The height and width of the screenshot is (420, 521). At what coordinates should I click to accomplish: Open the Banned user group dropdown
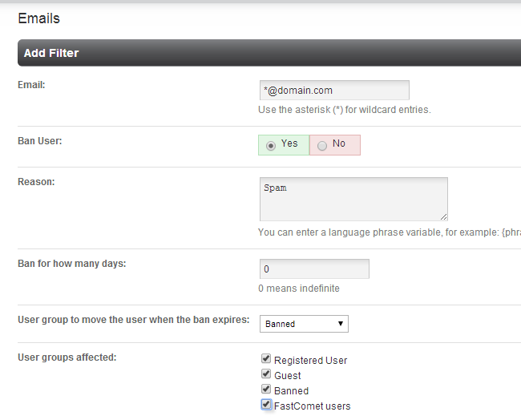304,324
